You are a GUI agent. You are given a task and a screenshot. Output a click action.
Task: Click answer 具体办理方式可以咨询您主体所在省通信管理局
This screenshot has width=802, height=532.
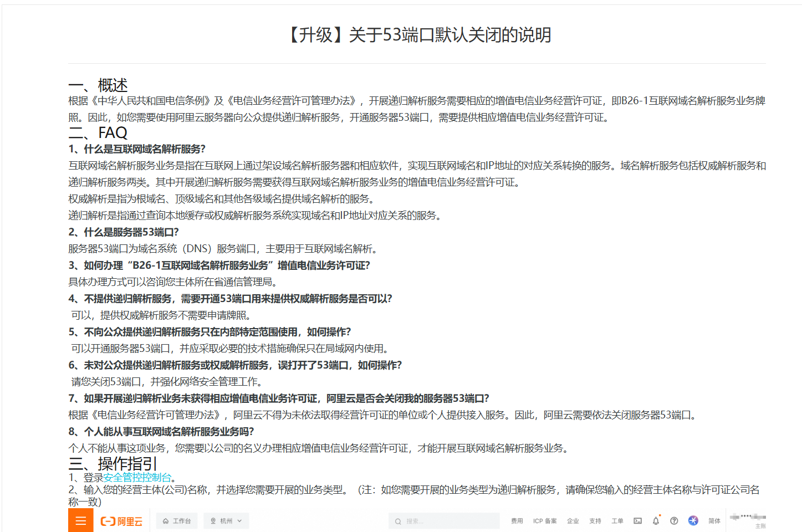pyautogui.click(x=173, y=282)
